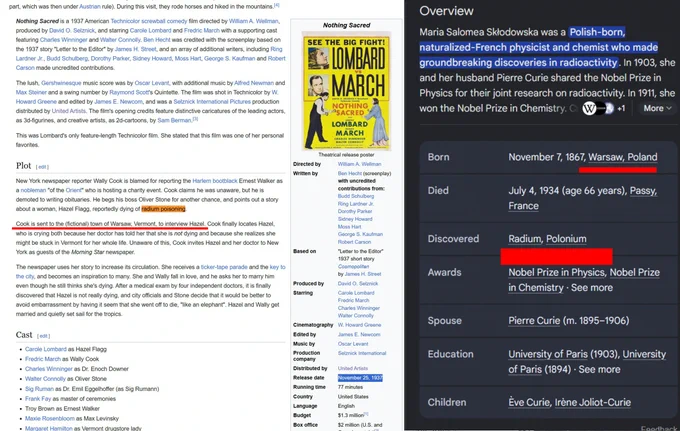
Task: Click the highlighted radium poisoning link
Action: [x=163, y=209]
